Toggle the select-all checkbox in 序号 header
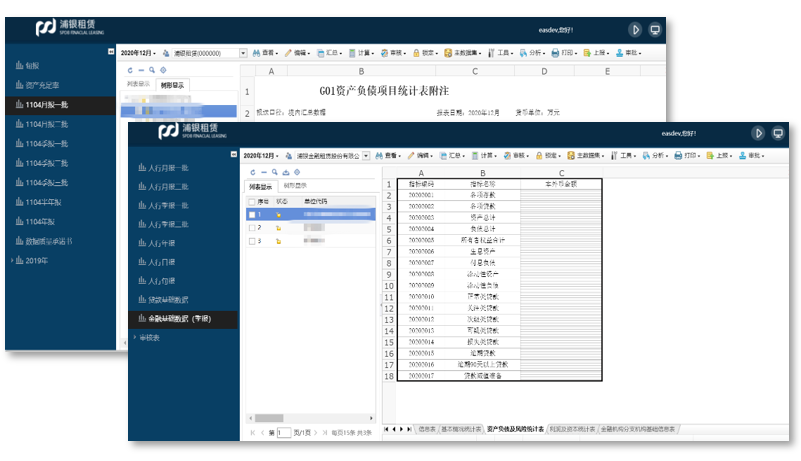The height and width of the screenshot is (461, 801). tap(252, 201)
